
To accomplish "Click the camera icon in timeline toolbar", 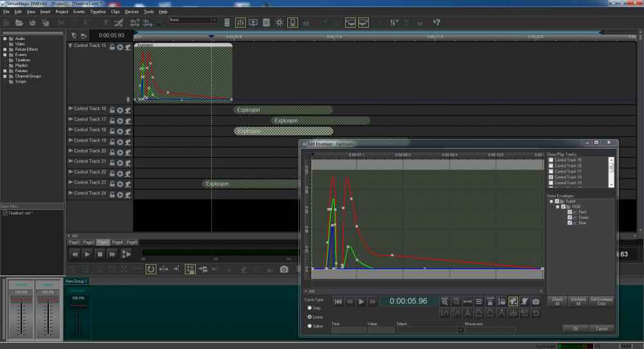I will [284, 269].
